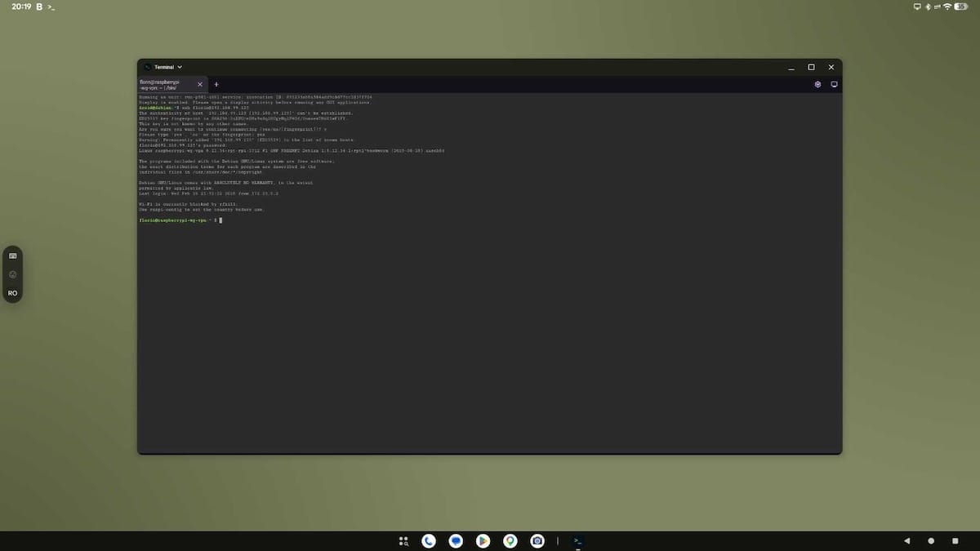Open Terminal settings with the gear icon
This screenshot has width=980, height=551.
tap(817, 84)
